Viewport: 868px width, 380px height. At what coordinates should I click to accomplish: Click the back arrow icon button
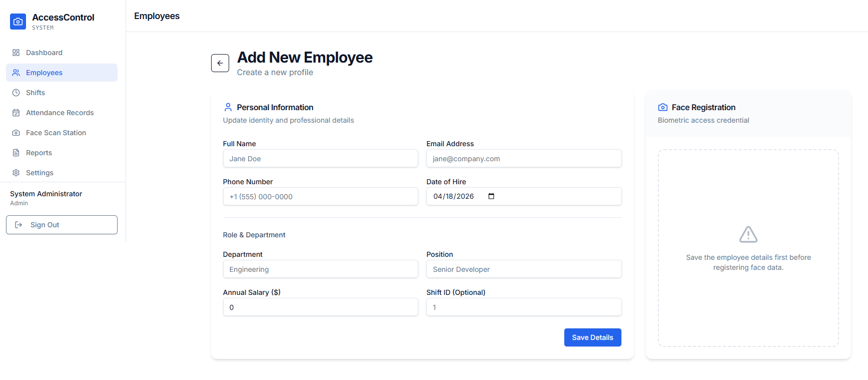click(x=220, y=63)
